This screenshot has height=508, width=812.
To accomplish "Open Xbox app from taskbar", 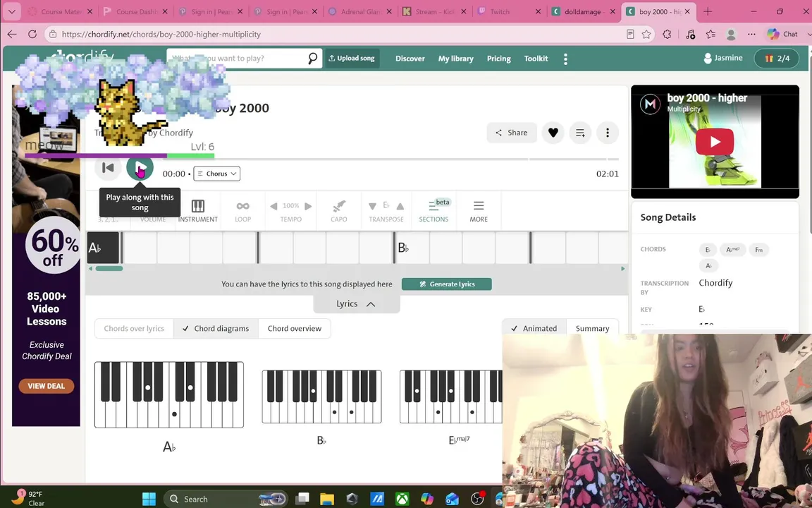I will pos(402,499).
